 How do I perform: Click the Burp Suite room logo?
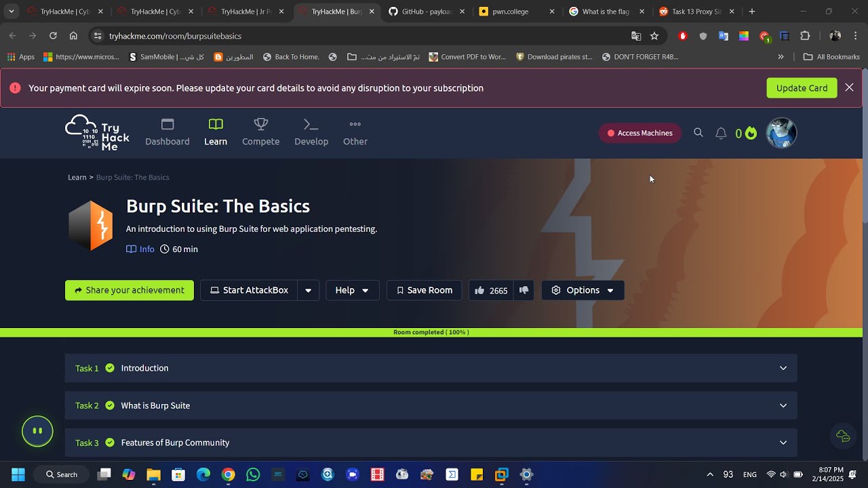[x=90, y=225]
